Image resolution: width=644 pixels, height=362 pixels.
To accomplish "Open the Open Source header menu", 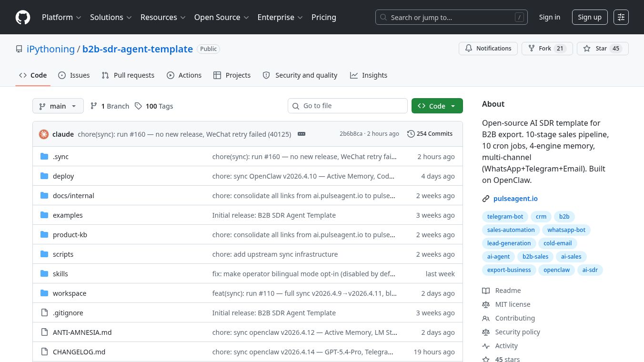I will (x=221, y=17).
